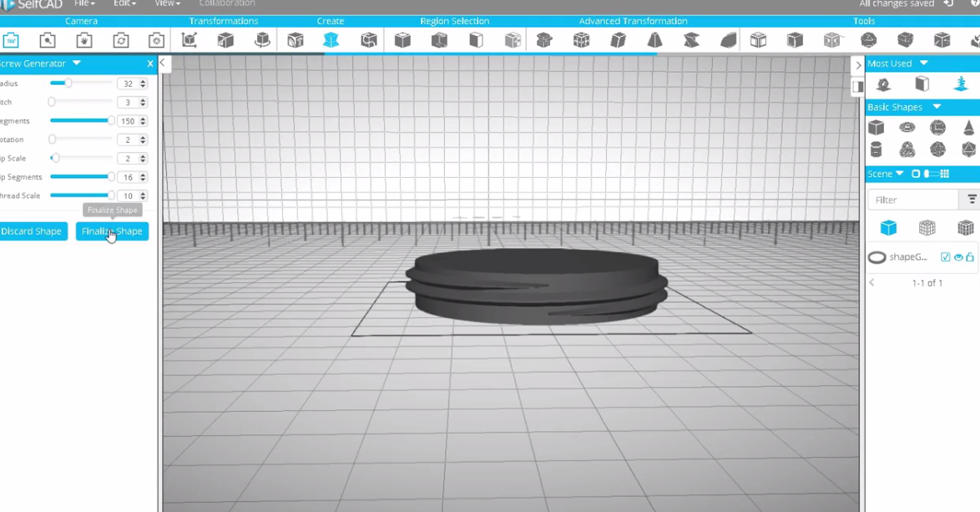Open the Scene dropdown
This screenshot has width=980, height=512.
[x=899, y=174]
